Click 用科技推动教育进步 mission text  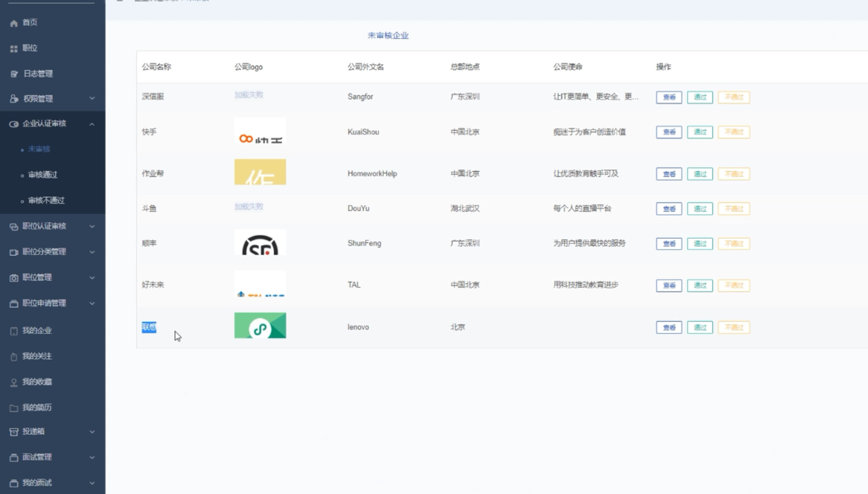coord(586,285)
